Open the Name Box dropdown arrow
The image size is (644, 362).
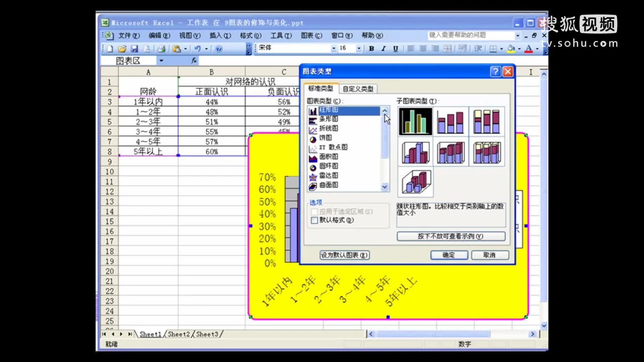[161, 61]
